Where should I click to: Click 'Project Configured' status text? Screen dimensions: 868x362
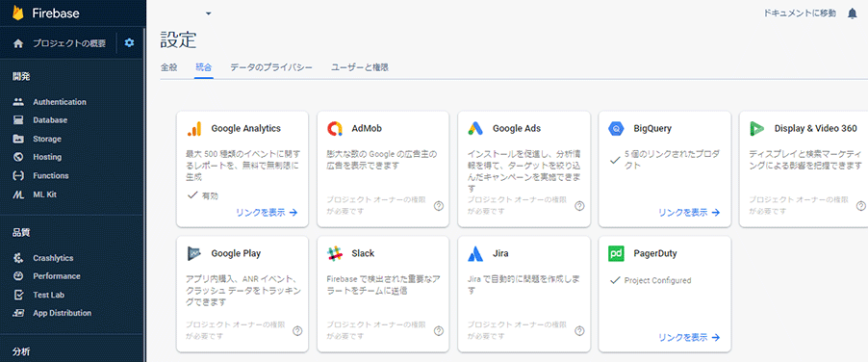coord(657,280)
